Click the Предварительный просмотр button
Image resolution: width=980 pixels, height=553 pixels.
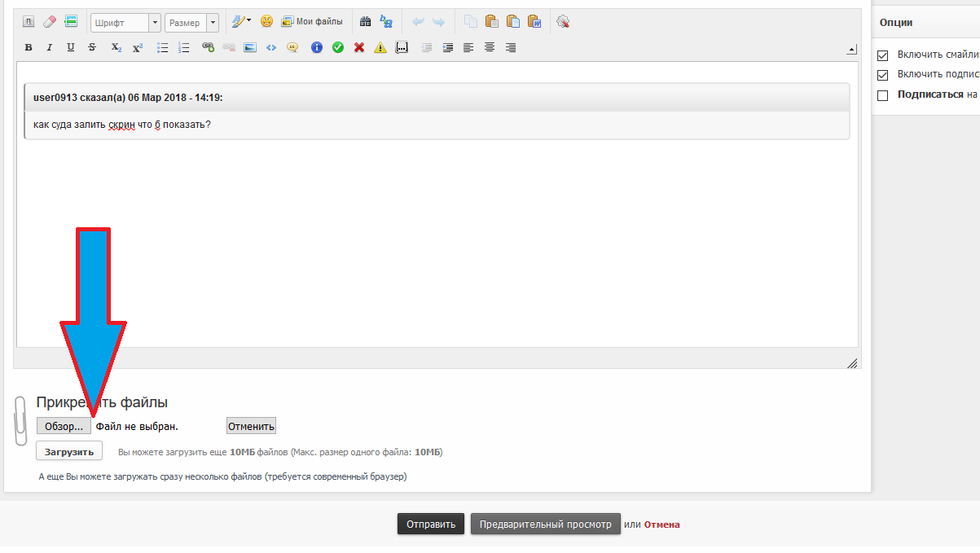[x=545, y=524]
